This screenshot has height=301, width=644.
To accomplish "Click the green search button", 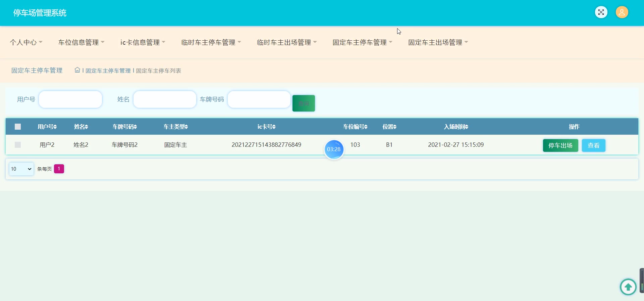I will pos(304,103).
